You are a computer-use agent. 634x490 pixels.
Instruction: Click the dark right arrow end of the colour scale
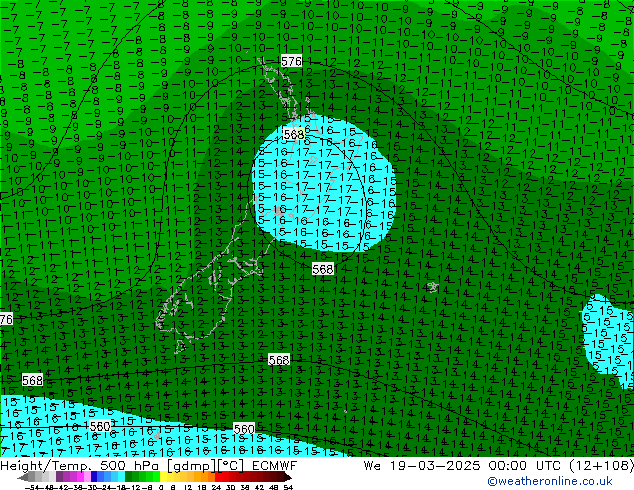pyautogui.click(x=287, y=477)
